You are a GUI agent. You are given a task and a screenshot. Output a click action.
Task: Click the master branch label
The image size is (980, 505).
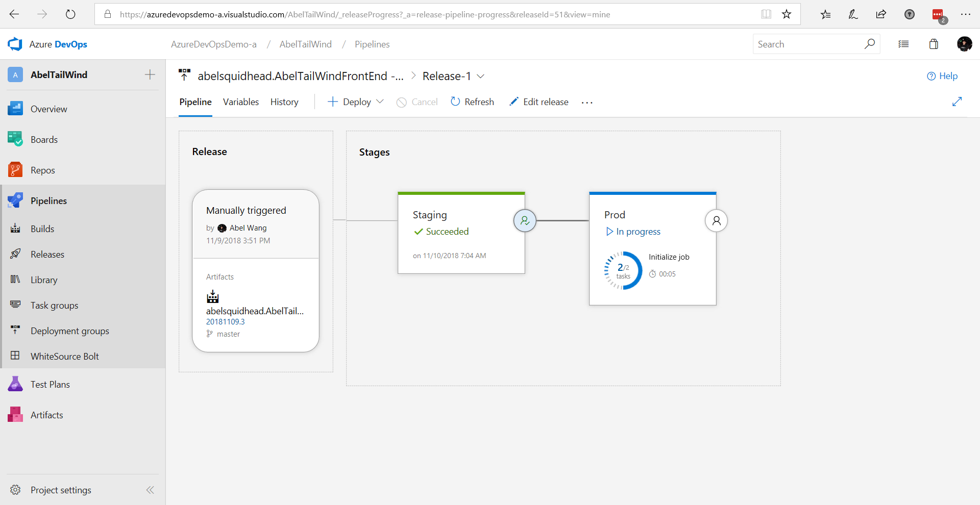point(228,334)
